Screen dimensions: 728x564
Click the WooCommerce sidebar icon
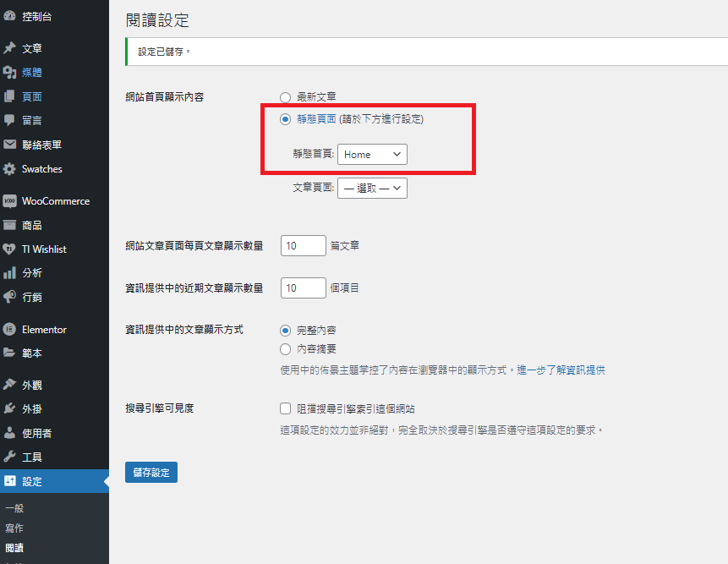(x=9, y=201)
